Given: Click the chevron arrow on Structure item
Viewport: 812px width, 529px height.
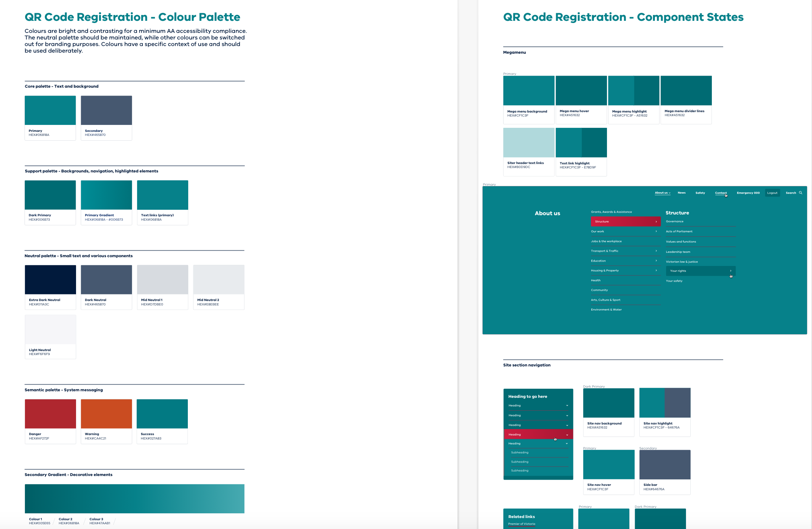Looking at the screenshot, I should click(x=656, y=222).
